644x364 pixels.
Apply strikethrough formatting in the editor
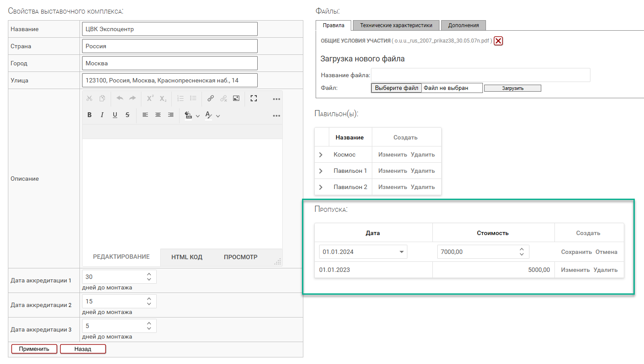tap(127, 115)
